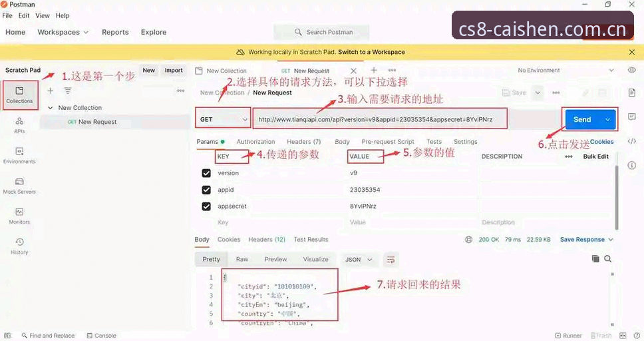Open the History sidebar panel

[19, 246]
